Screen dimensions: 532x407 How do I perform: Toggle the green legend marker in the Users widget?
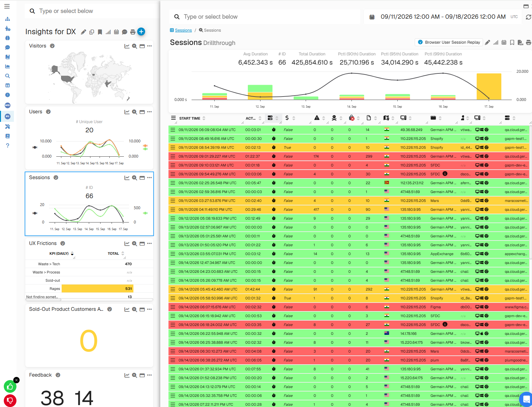145,148
